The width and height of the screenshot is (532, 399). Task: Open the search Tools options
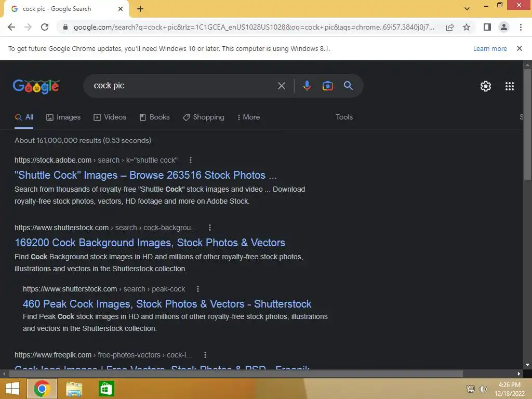click(344, 117)
